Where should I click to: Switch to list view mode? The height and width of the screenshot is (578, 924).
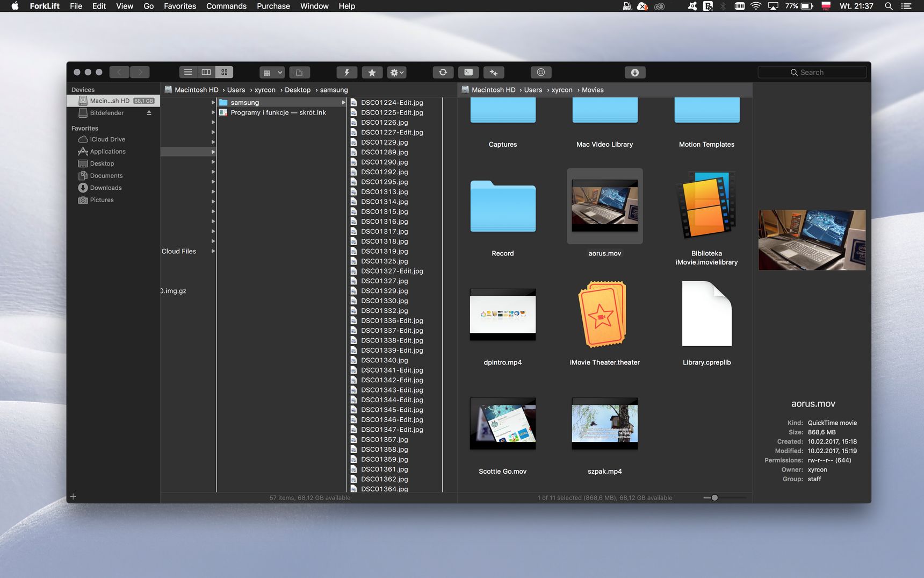pos(188,72)
